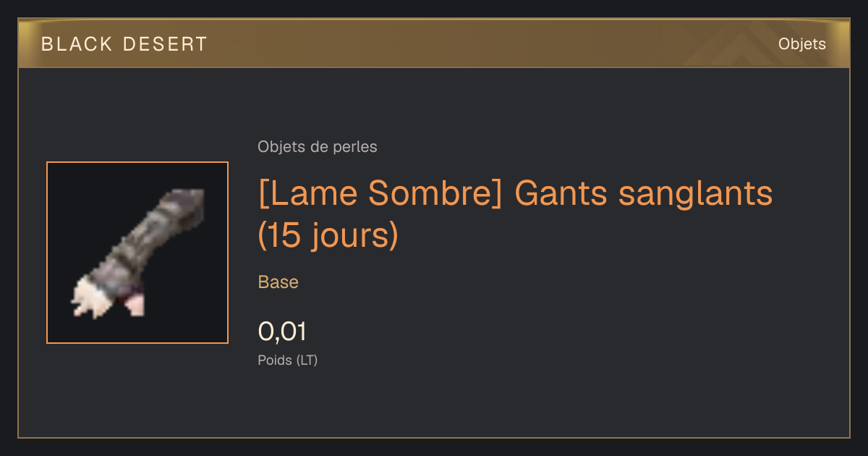
Task: Click the [Lame Sombre] class tag in title
Action: (x=380, y=193)
